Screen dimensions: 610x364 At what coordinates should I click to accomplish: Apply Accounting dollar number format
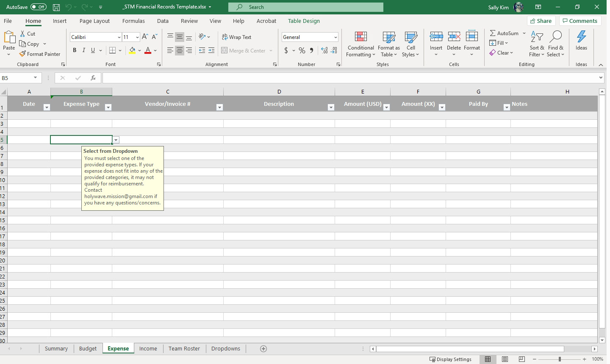[286, 50]
